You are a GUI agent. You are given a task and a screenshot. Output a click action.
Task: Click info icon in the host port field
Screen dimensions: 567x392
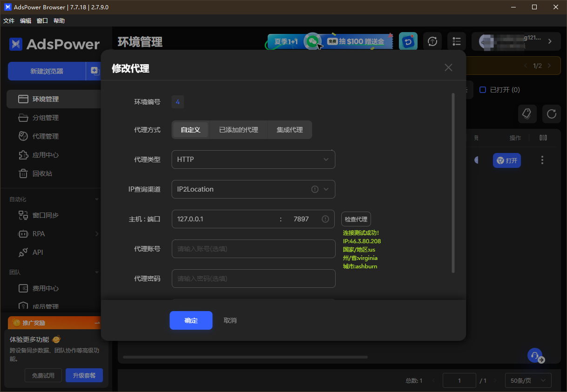coord(325,219)
